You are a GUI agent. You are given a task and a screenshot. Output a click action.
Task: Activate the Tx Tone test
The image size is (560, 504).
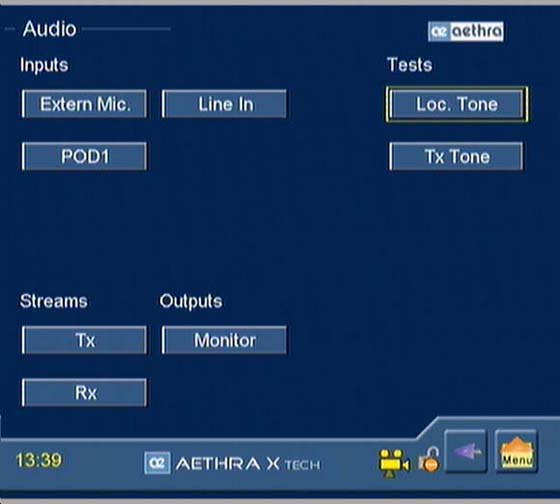coord(456,156)
